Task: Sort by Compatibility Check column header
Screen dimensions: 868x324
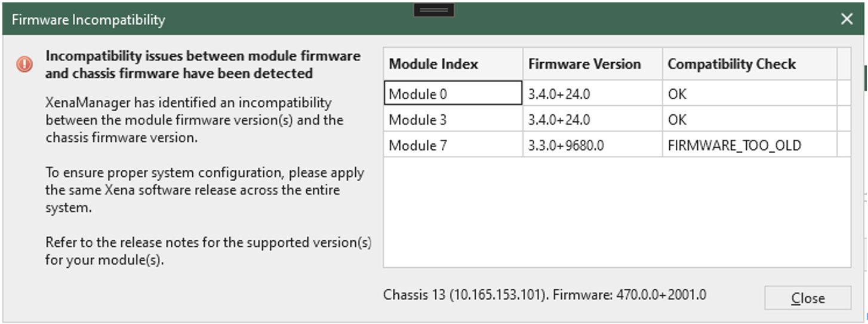Action: coord(750,64)
